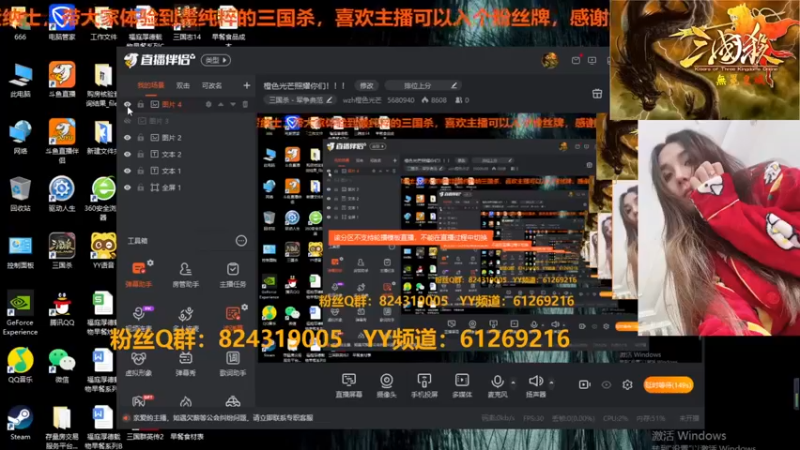Screen dimensions: 800x450
Task: Select the 图片 2 layer row
Action: [186, 138]
